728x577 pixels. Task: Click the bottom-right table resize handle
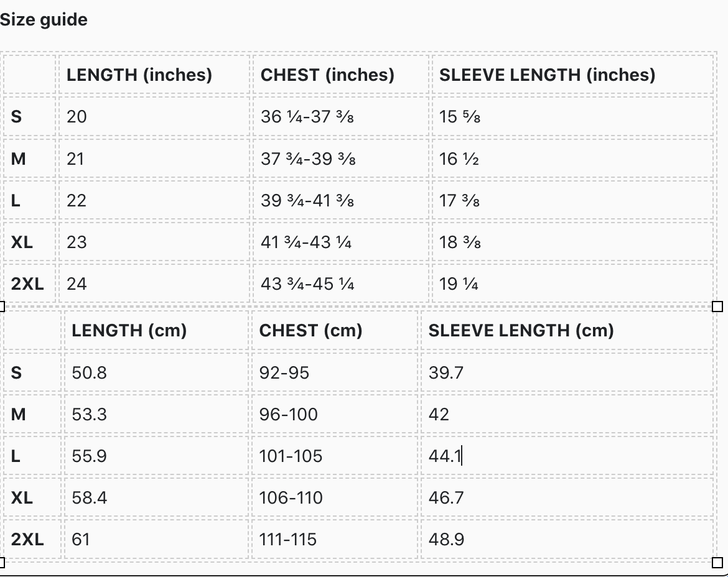[717, 563]
